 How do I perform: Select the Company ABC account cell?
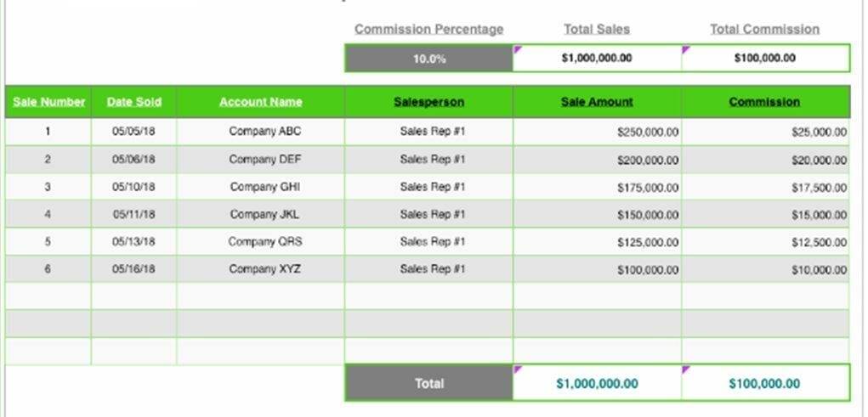tap(264, 132)
